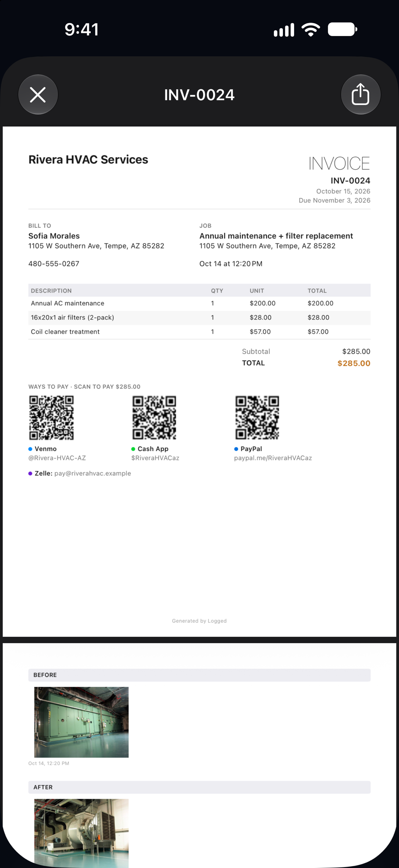Viewport: 399px width, 868px height.
Task: Tap the PayPal QR code
Action: click(x=257, y=418)
